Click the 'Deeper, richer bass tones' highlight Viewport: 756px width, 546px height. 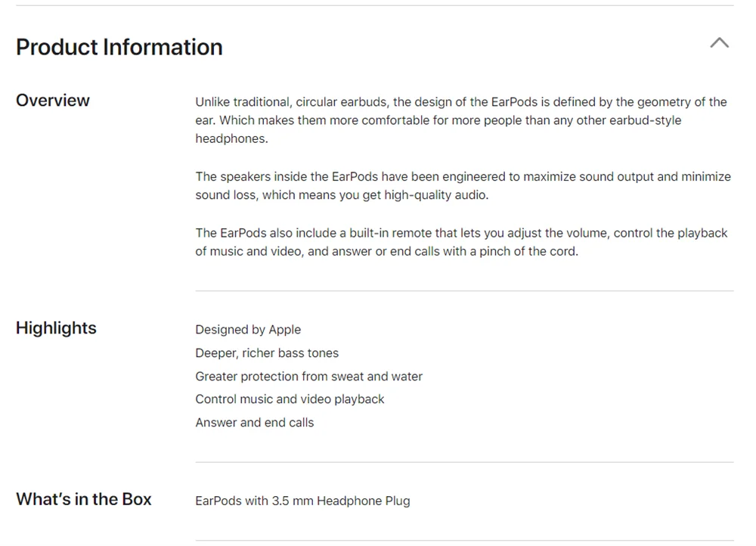(267, 353)
